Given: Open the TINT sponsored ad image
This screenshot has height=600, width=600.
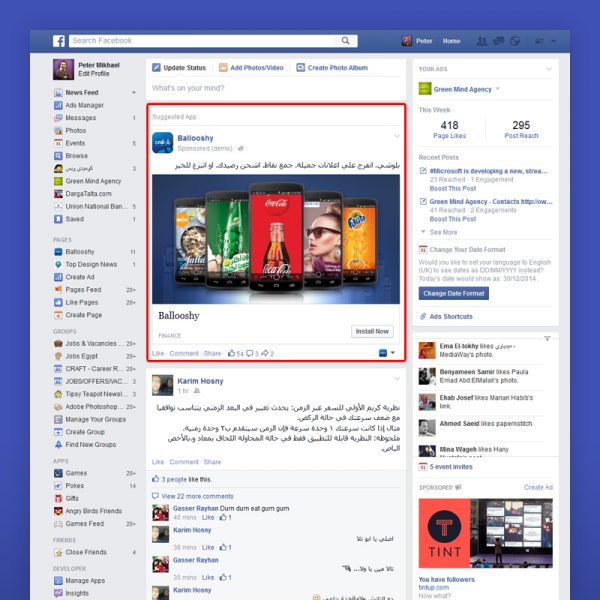Looking at the screenshot, I should click(x=485, y=533).
